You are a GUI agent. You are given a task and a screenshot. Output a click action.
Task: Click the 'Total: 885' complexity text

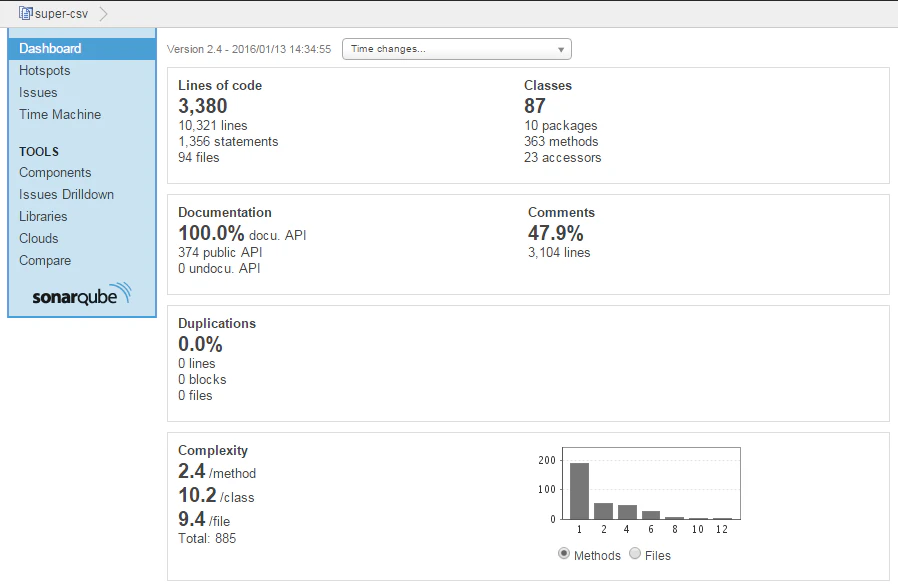pyautogui.click(x=207, y=539)
